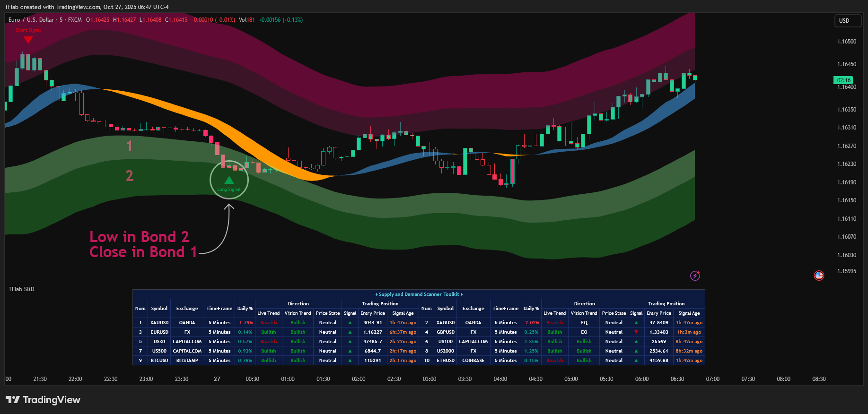Viewport: 868px width, 414px height.
Task: Click the 1h:2m ago signal age cell
Action: click(x=689, y=332)
